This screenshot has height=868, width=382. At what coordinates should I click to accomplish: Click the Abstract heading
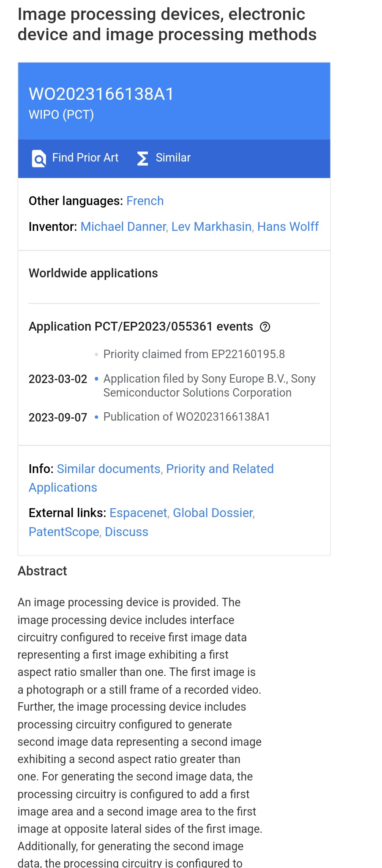pyautogui.click(x=42, y=571)
